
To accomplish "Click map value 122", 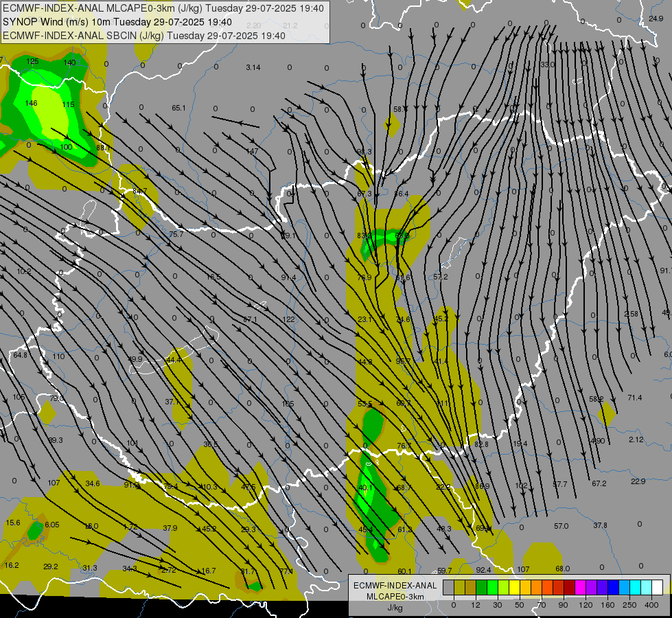I will click(289, 319).
